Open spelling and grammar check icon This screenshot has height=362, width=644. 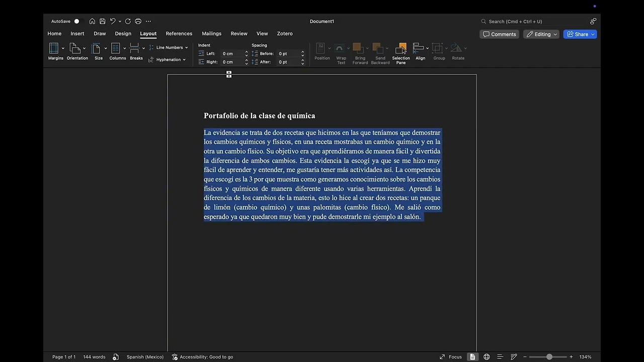(116, 357)
